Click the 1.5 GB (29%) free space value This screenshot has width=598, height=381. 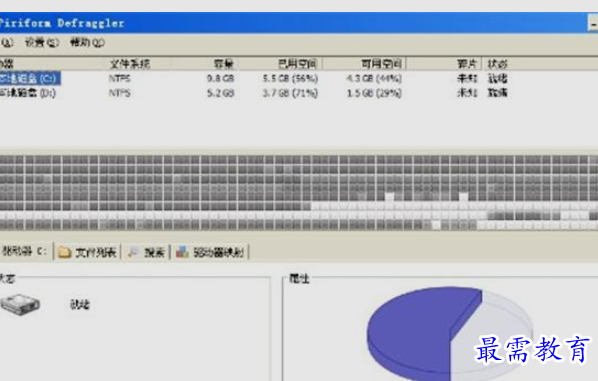[x=374, y=93]
